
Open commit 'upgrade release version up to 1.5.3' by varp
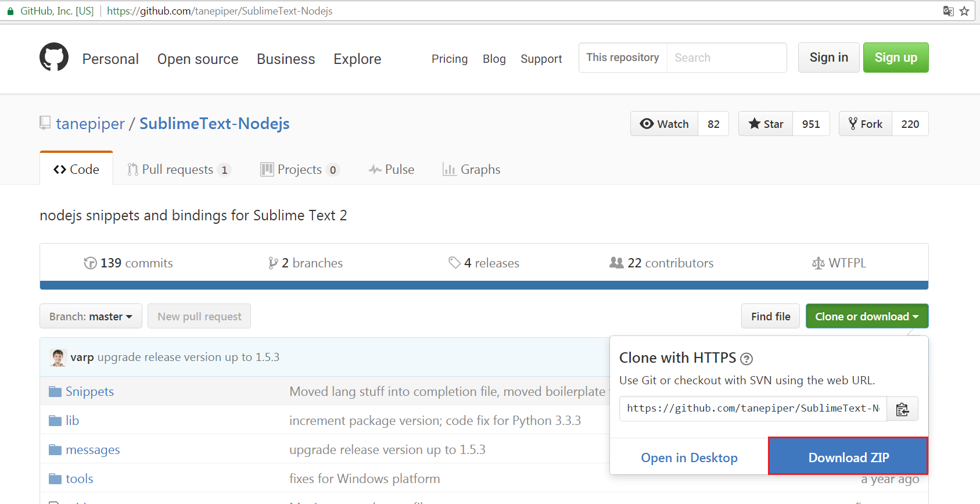pos(188,357)
